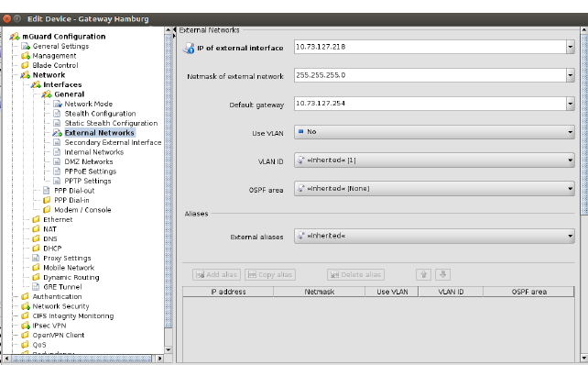Select Secondary External Interface in the tree
This screenshot has width=588, height=365.
(113, 142)
